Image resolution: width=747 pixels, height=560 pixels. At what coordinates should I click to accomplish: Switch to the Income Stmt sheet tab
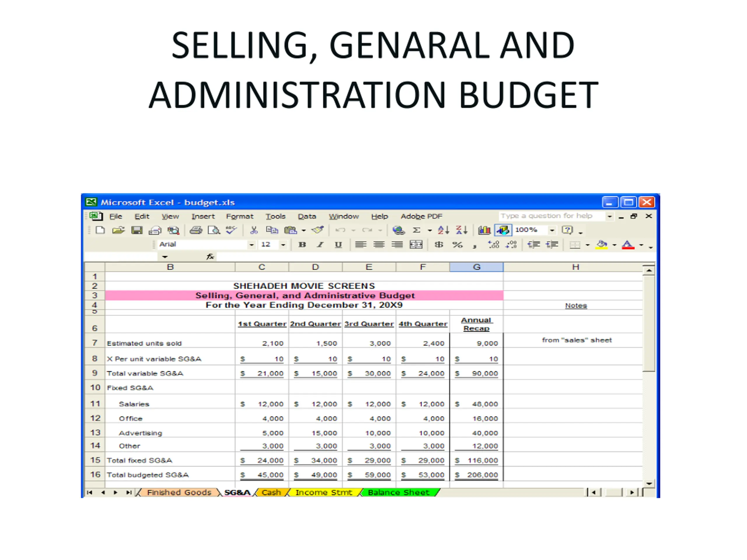coord(324,493)
